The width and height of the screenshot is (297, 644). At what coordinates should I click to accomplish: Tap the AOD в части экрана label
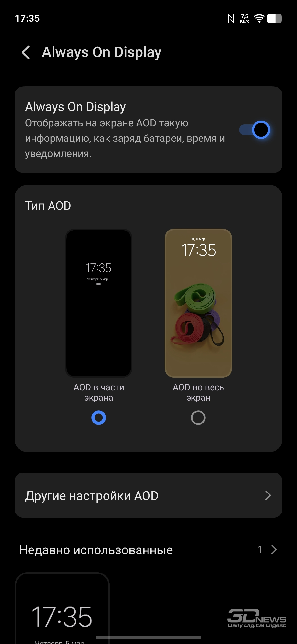click(99, 392)
